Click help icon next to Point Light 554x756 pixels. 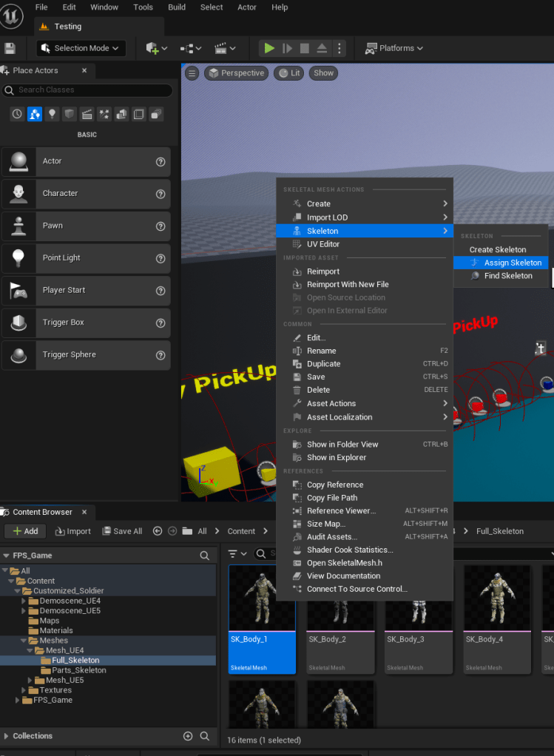pyautogui.click(x=161, y=258)
